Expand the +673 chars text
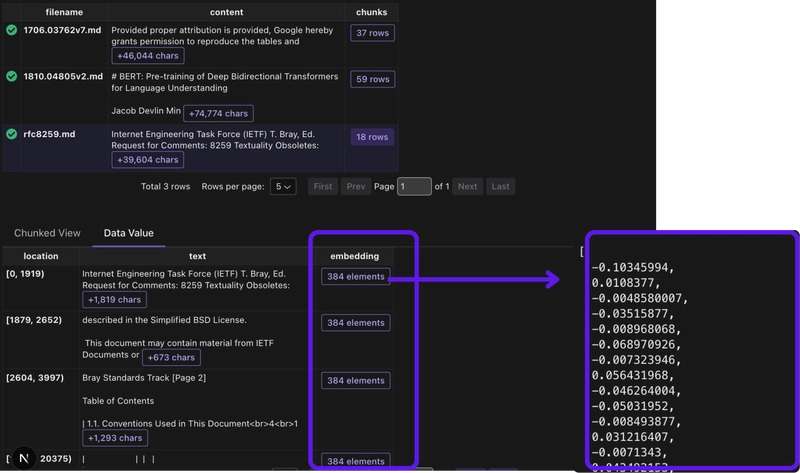 pos(171,357)
